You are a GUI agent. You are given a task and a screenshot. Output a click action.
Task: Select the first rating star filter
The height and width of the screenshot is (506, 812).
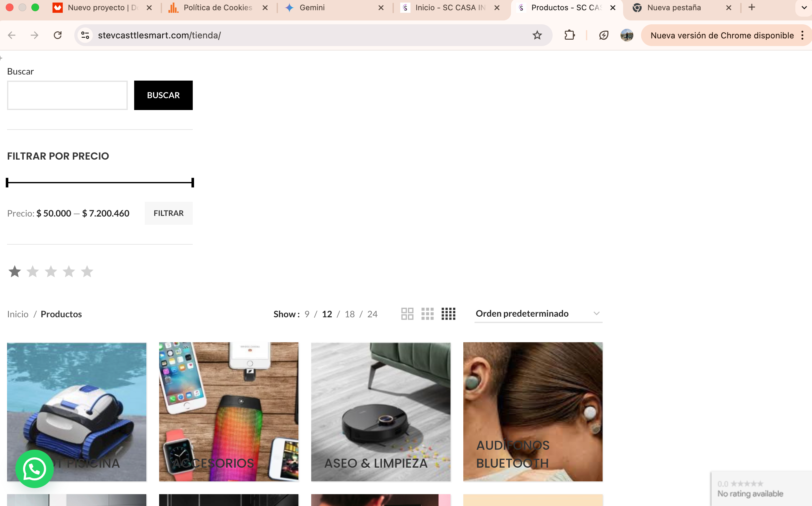pos(14,272)
